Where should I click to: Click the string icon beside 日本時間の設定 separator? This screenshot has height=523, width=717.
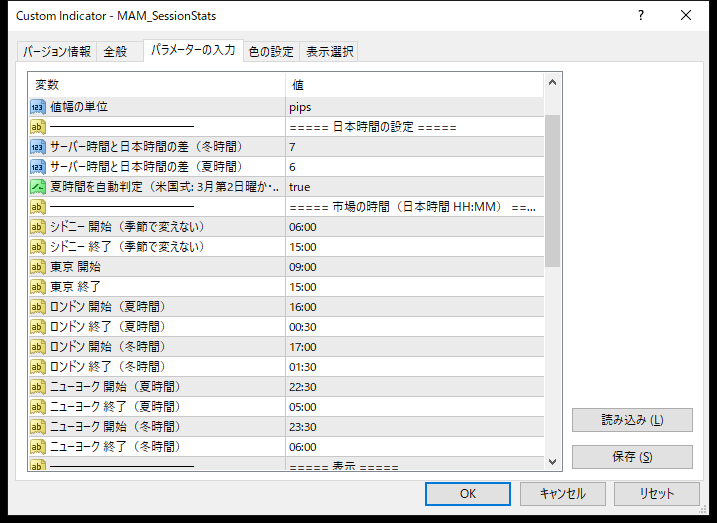point(38,127)
